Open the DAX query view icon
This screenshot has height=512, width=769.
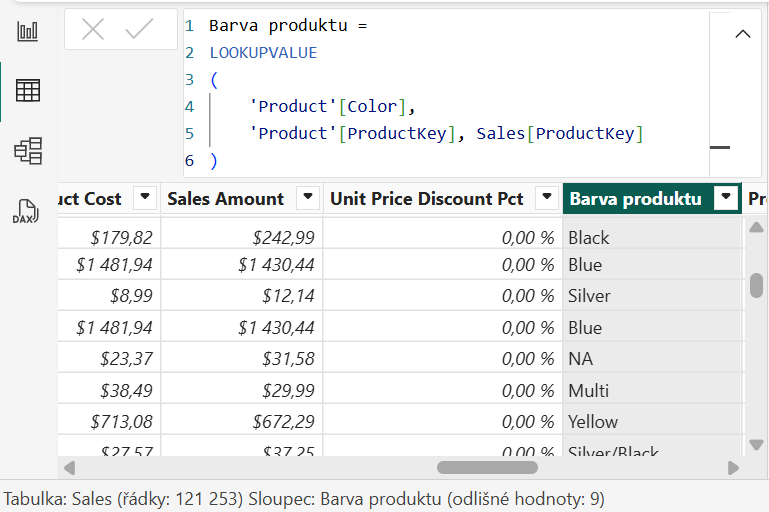click(x=26, y=211)
